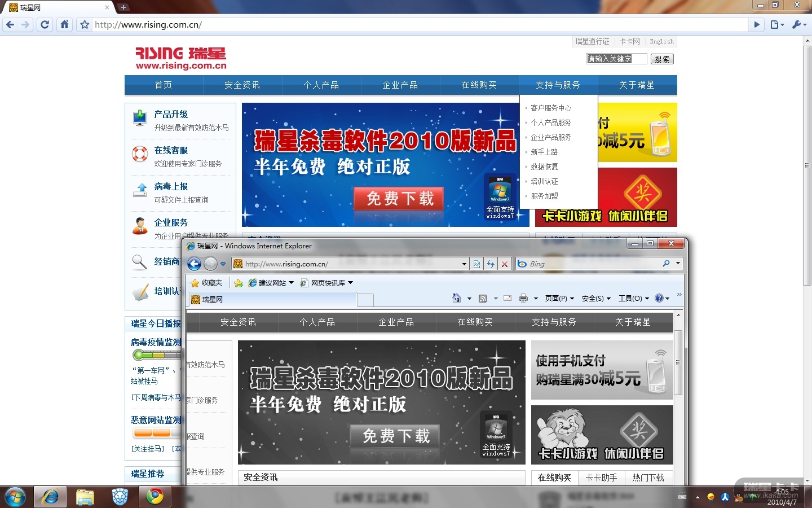Open the IE help question-mark menu
Viewport: 812px width, 508px height.
pos(662,298)
